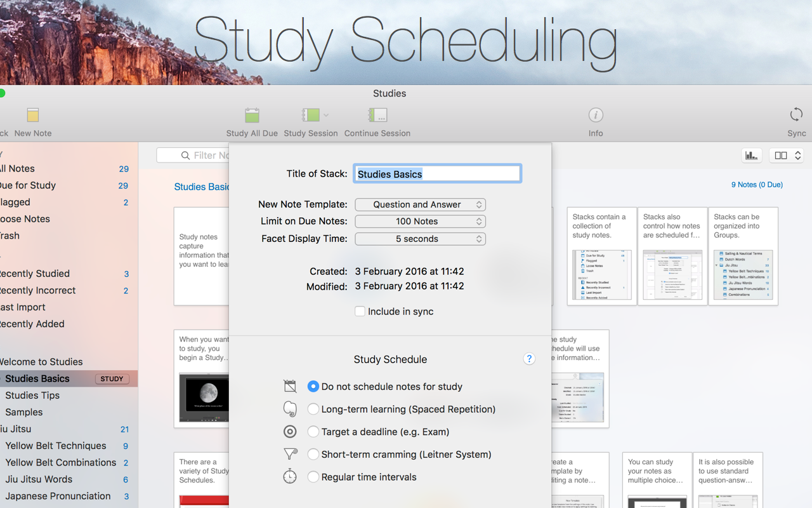Screen dimensions: 812x508
Task: Enable the Include in sync checkbox
Action: pos(360,311)
